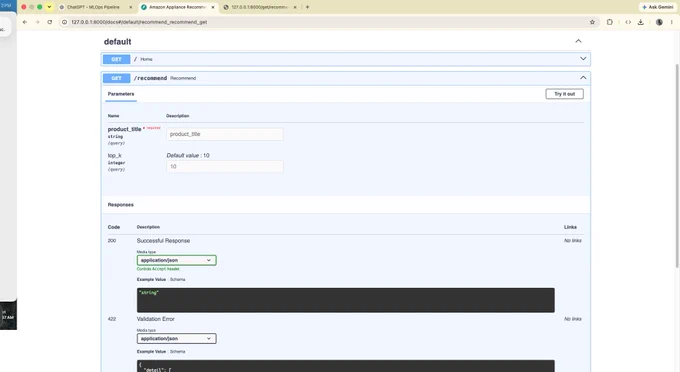The image size is (680, 372).
Task: Click "No links" in the 422 row
Action: point(573,319)
